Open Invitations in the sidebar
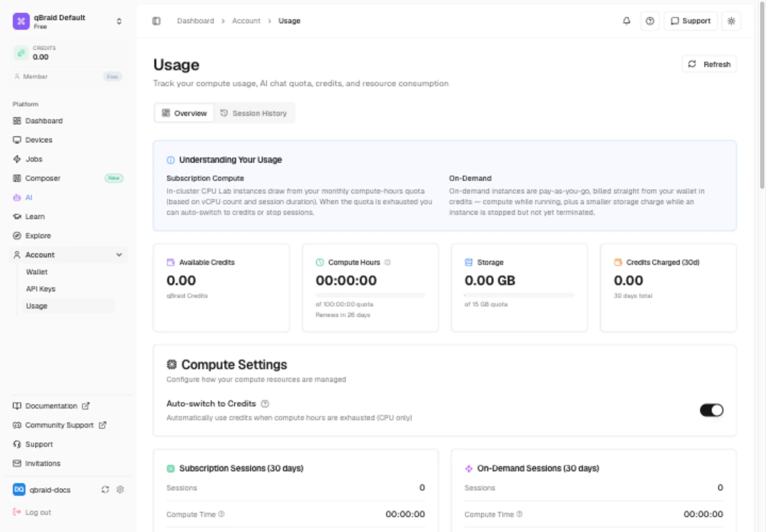The height and width of the screenshot is (532, 766). coord(68,463)
